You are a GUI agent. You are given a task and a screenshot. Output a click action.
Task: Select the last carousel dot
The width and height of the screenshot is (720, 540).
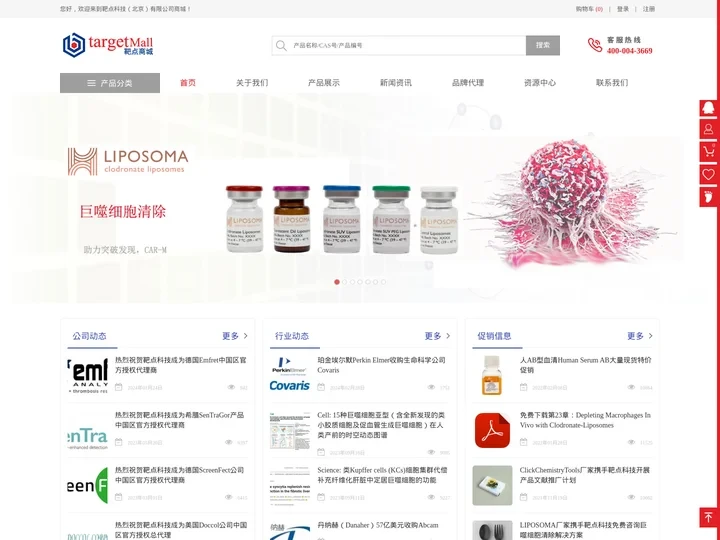(x=383, y=282)
